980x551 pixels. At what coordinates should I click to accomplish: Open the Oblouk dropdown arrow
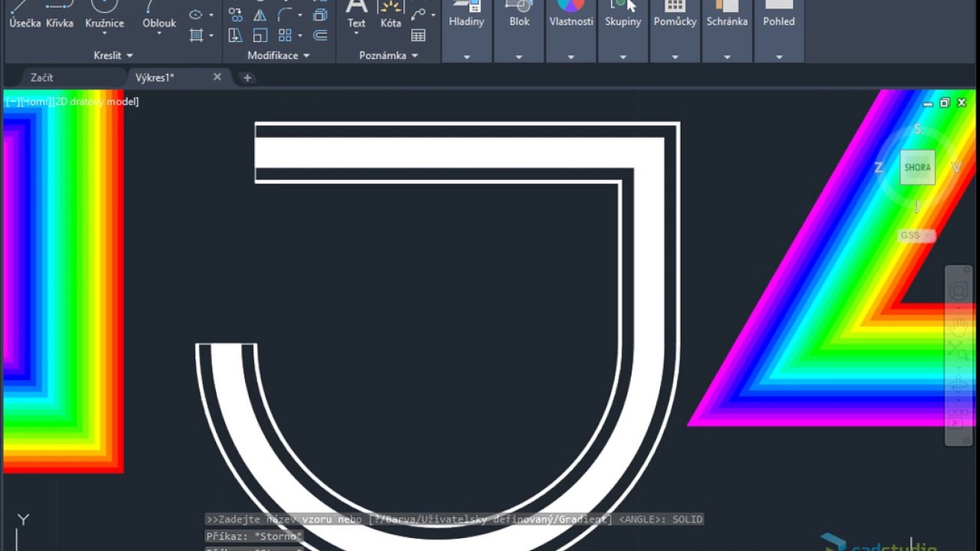(x=159, y=34)
